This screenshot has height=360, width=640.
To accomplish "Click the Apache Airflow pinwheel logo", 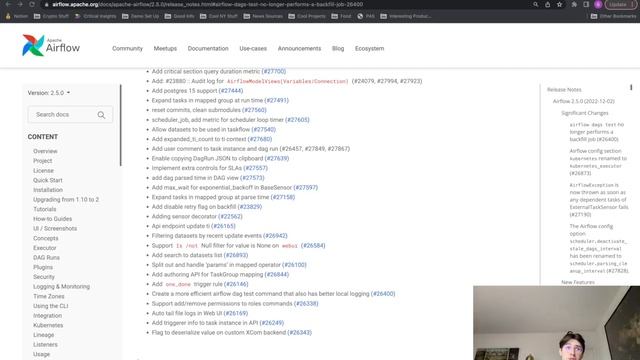I will point(33,45).
